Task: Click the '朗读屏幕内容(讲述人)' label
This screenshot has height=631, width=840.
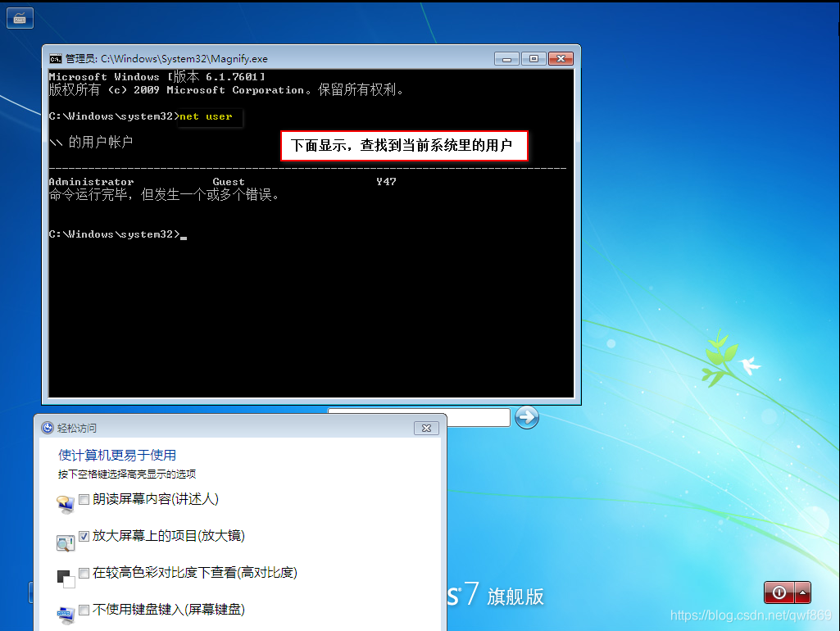Action: [x=156, y=499]
